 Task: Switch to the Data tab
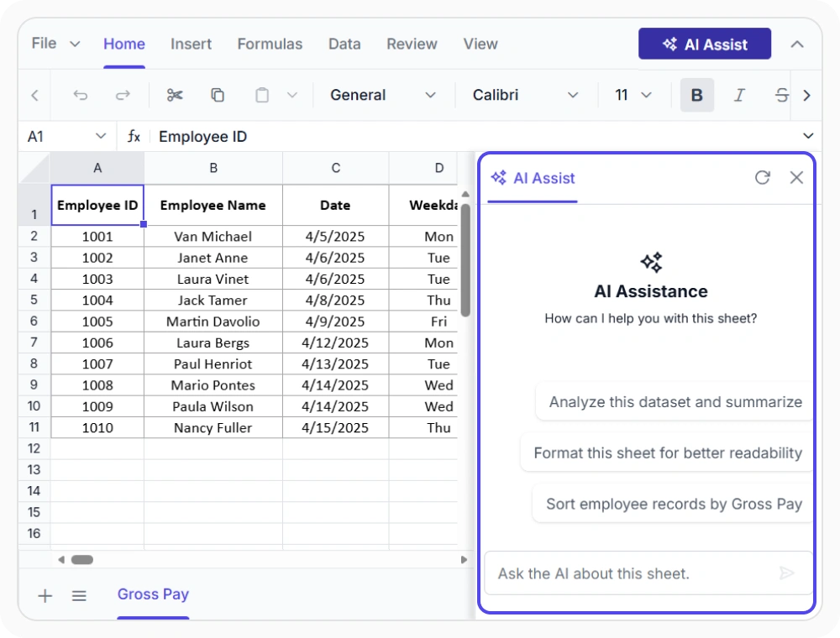(344, 44)
